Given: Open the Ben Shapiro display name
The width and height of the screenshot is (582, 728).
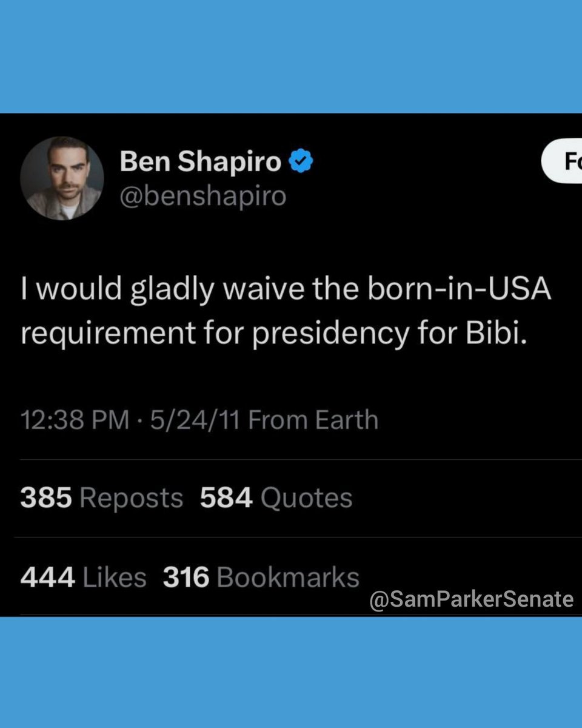Looking at the screenshot, I should tap(201, 163).
